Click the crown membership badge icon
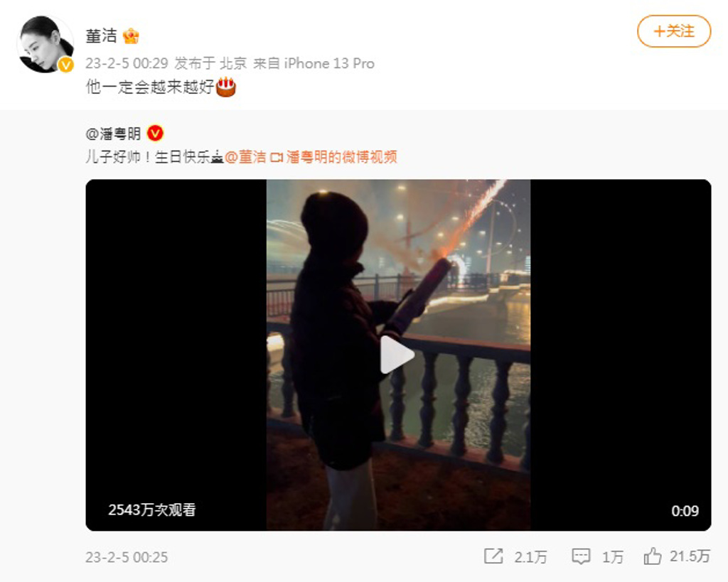The image size is (728, 582). click(131, 36)
